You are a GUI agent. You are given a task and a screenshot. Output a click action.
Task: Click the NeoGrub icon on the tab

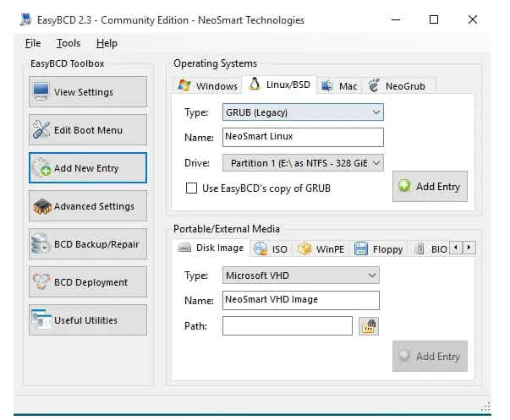[374, 85]
